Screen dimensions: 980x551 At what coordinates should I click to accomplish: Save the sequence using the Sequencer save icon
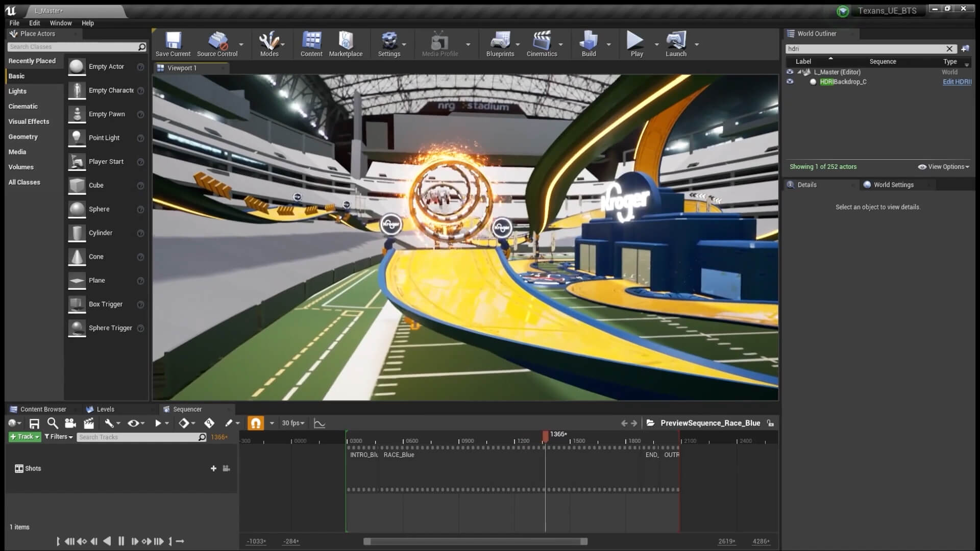pyautogui.click(x=34, y=423)
